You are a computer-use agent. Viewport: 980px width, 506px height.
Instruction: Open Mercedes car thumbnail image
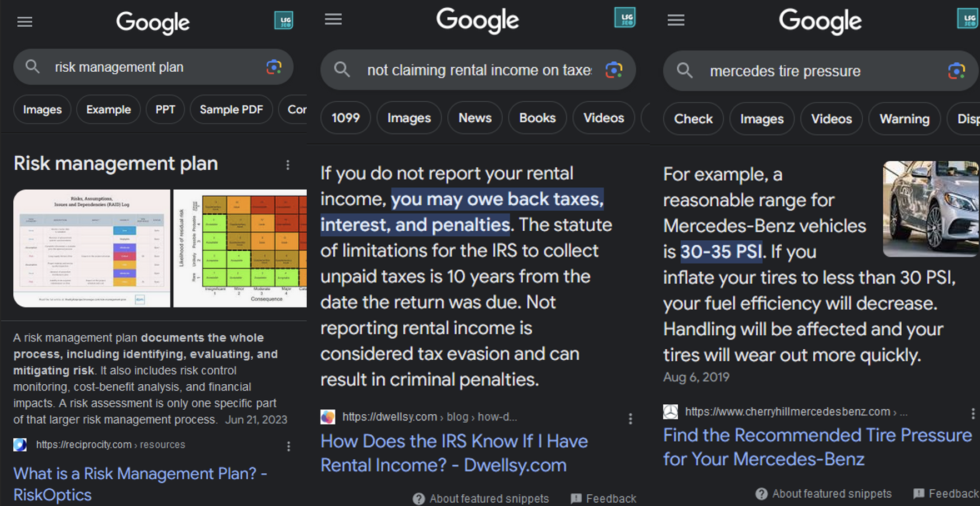point(931,209)
